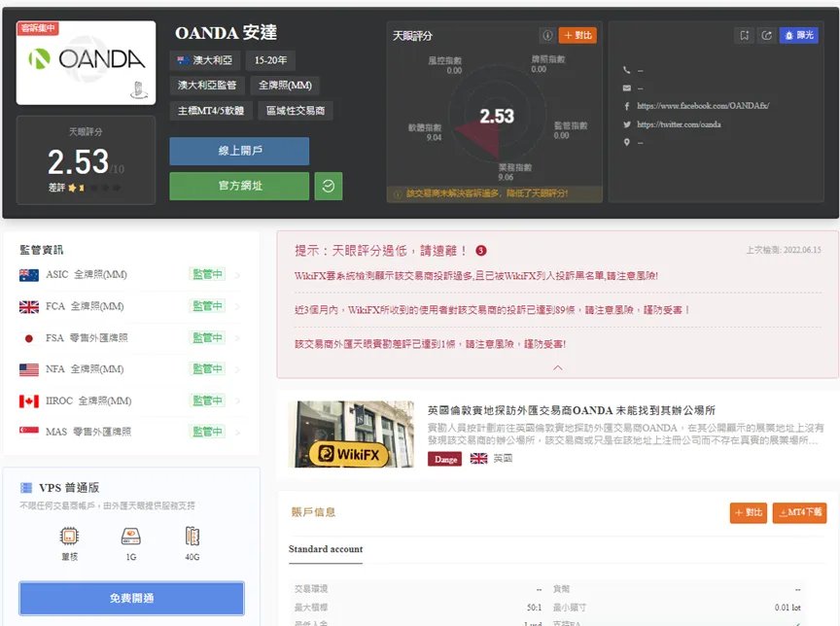Viewport: 840px width, 626px height.
Task: Select the 15-20年 tag
Action: [x=270, y=60]
